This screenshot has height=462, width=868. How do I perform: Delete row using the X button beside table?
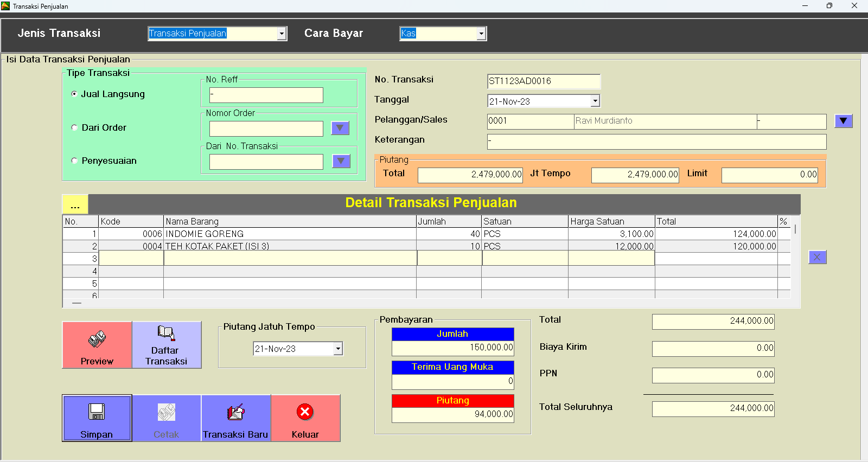[x=817, y=257]
